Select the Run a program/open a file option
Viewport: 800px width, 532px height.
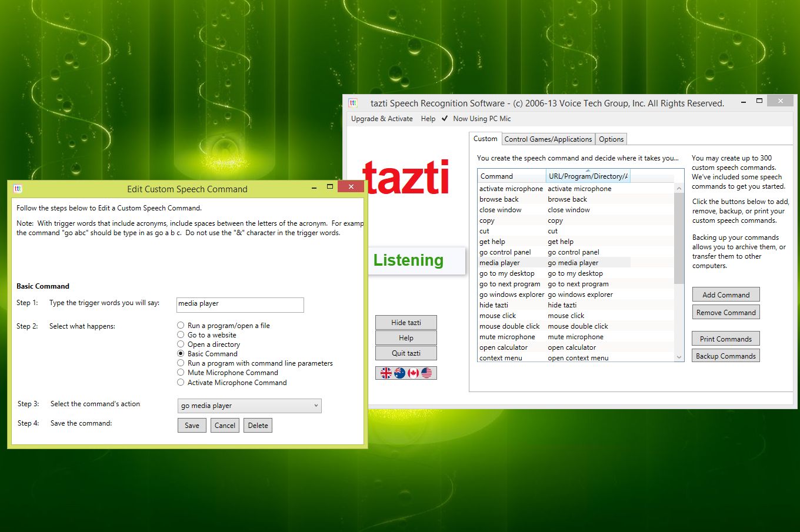[181, 325]
